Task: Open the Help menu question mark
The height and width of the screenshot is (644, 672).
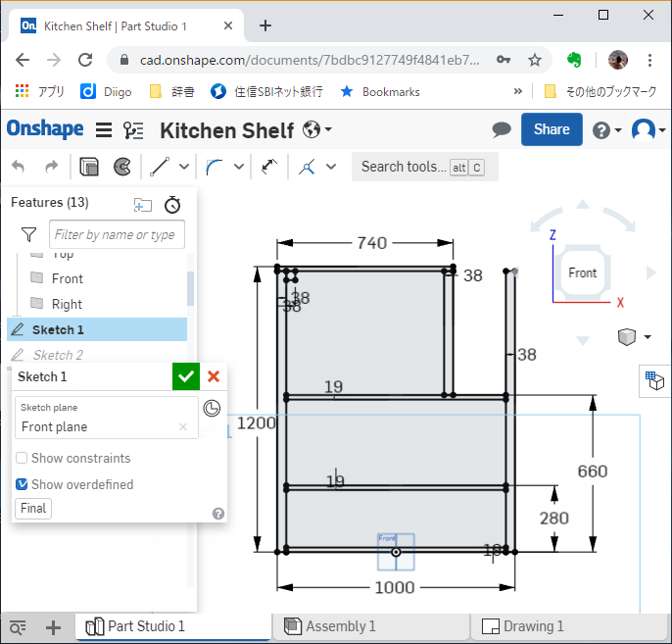Action: pyautogui.click(x=601, y=130)
